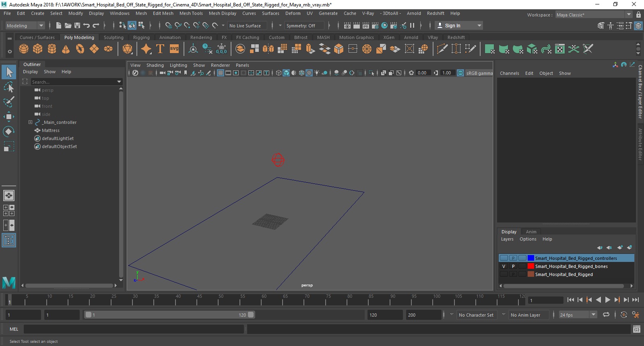Open the viewport Shading menu

(155, 65)
